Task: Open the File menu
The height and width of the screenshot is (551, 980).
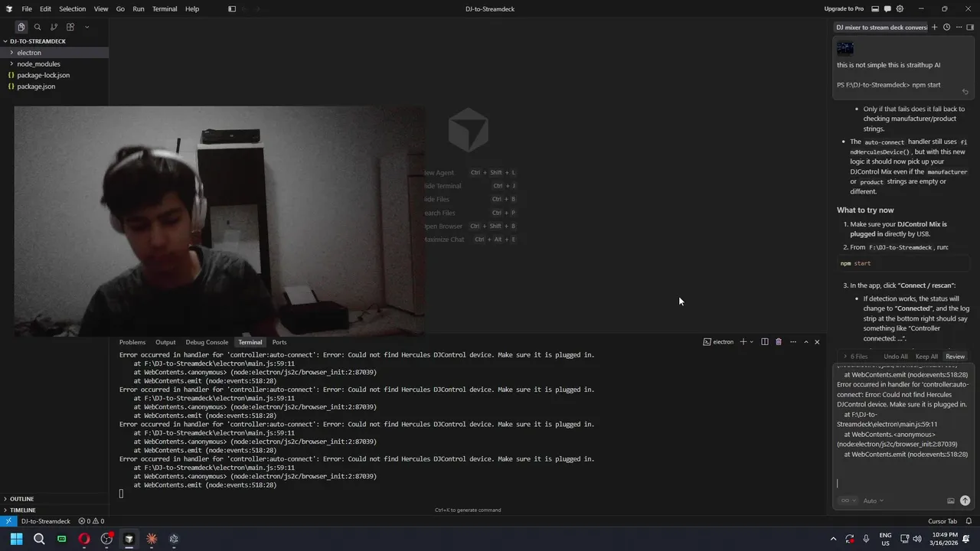Action: [27, 8]
